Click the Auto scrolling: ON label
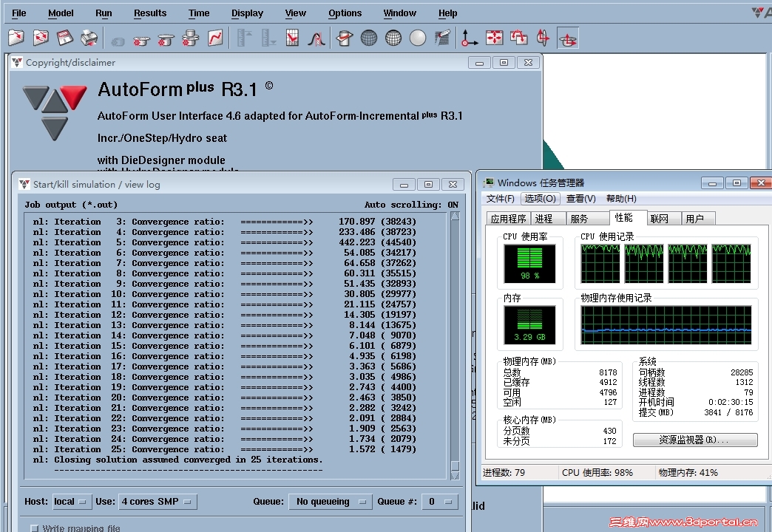The image size is (772, 532). point(411,204)
